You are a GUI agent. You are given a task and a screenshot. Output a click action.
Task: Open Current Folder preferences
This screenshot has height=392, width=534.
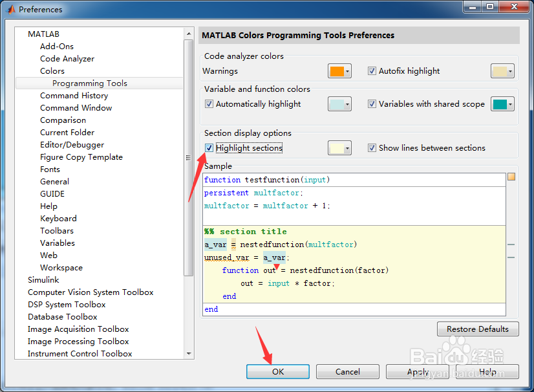point(67,132)
